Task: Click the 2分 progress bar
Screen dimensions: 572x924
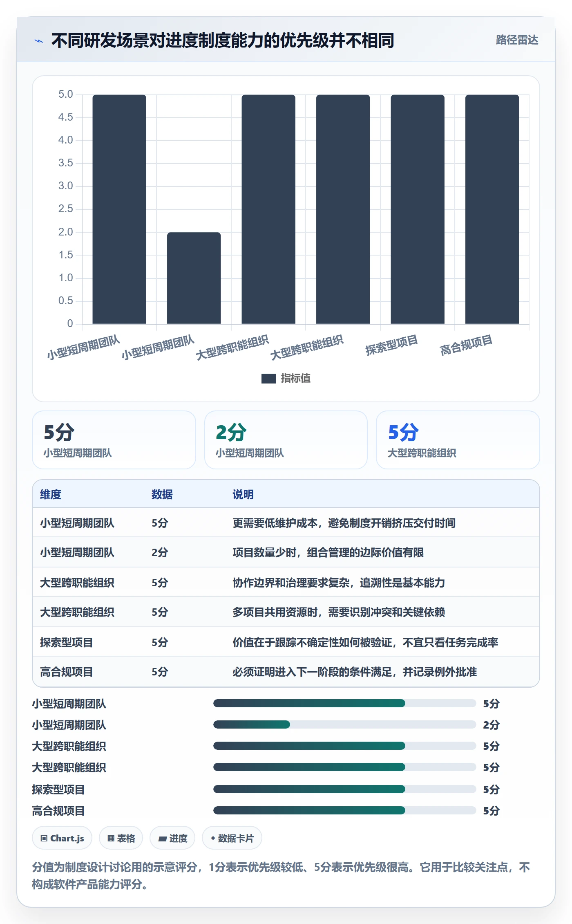Action: pyautogui.click(x=344, y=724)
